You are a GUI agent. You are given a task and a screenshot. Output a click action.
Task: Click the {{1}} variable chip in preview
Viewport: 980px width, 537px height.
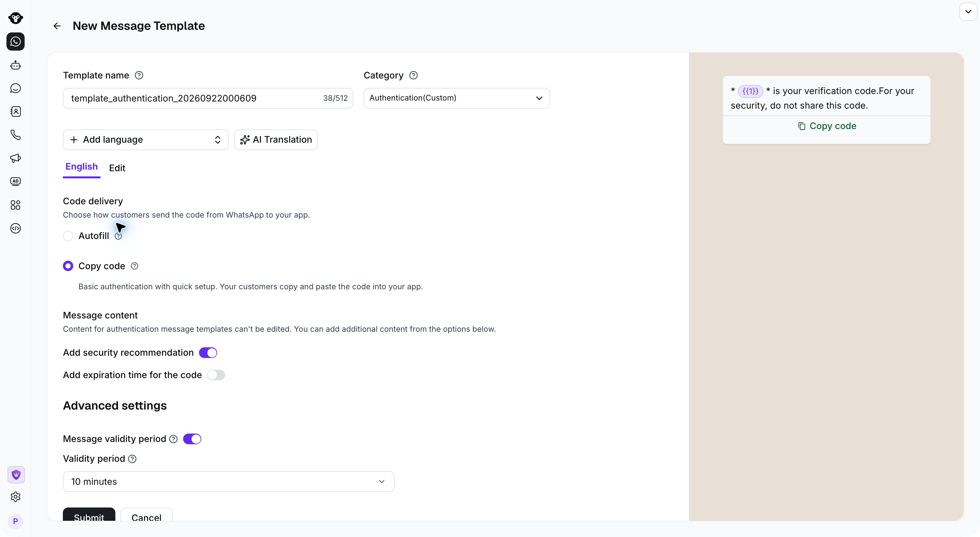[750, 91]
